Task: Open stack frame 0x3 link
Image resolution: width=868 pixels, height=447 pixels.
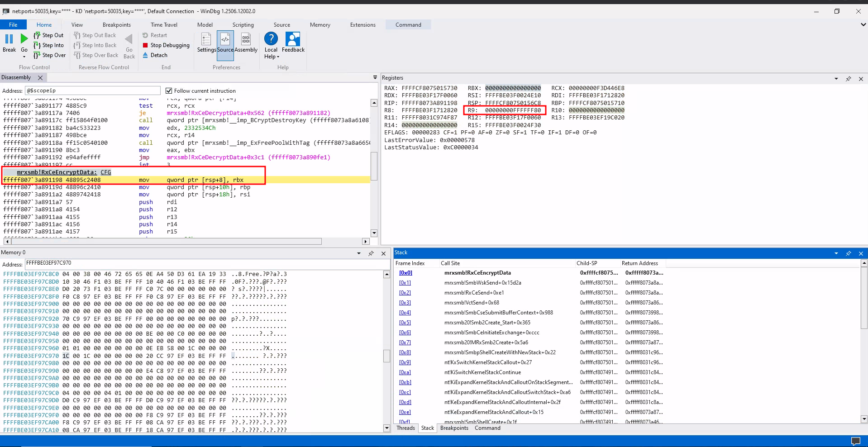Action: click(x=405, y=303)
